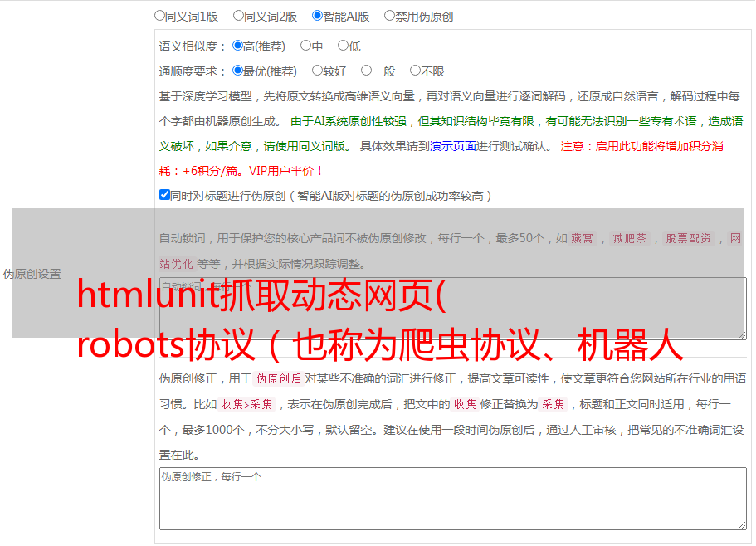The image size is (756, 546).
Task: Click the 股票配资 example keyword
Action: 689,238
